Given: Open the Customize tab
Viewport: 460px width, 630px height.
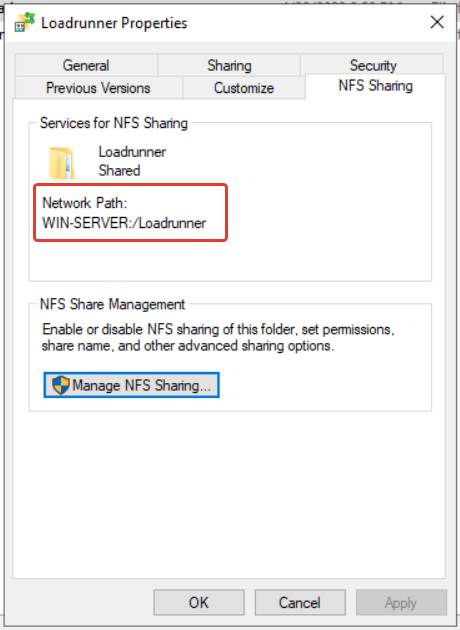Looking at the screenshot, I should [x=244, y=88].
